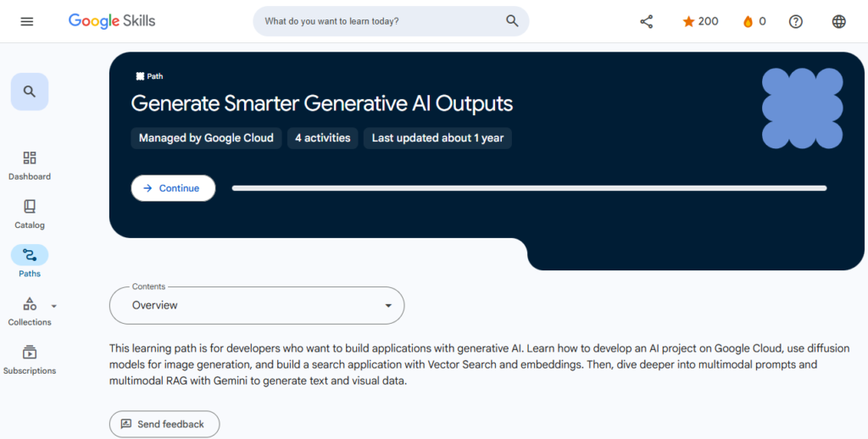Select Paths in sidebar

click(x=30, y=262)
